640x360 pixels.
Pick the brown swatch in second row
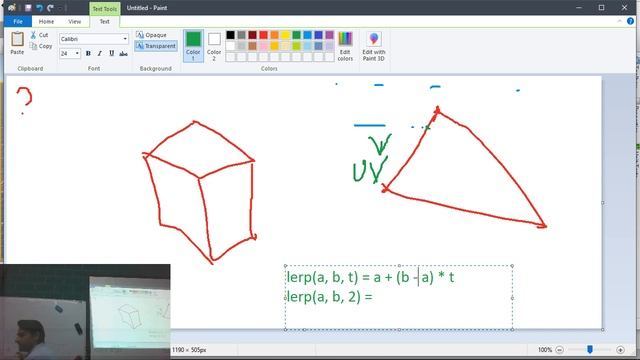pos(253,46)
